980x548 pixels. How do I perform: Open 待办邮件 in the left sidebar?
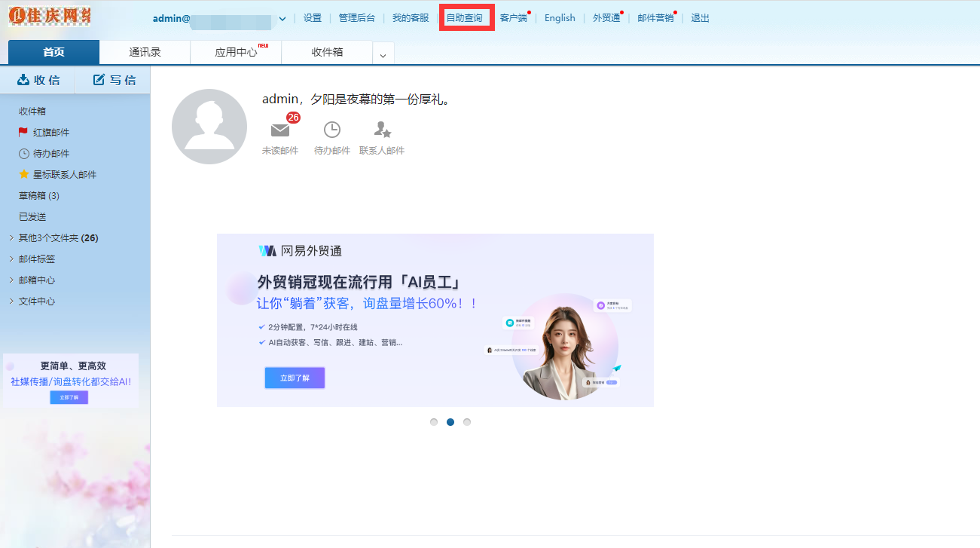click(x=51, y=153)
